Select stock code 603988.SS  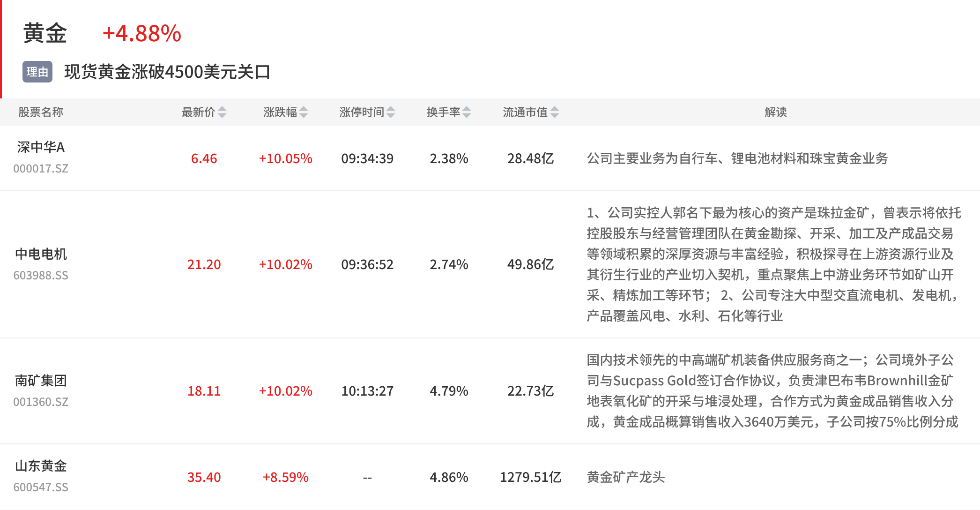pos(41,275)
